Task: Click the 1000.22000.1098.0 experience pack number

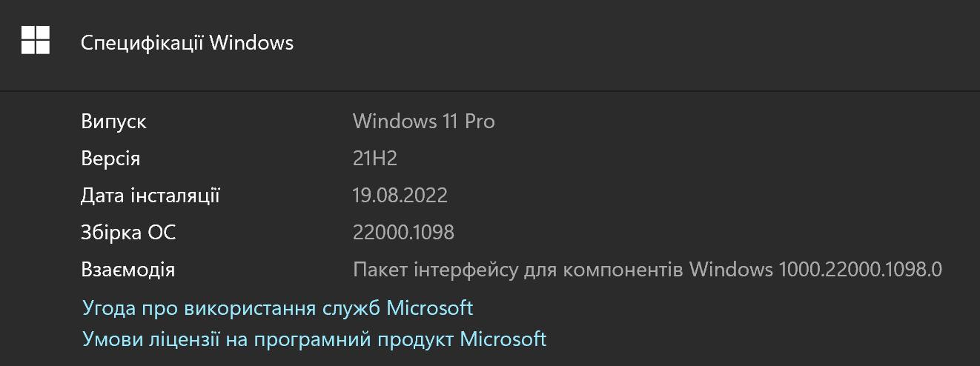Action: [860, 270]
